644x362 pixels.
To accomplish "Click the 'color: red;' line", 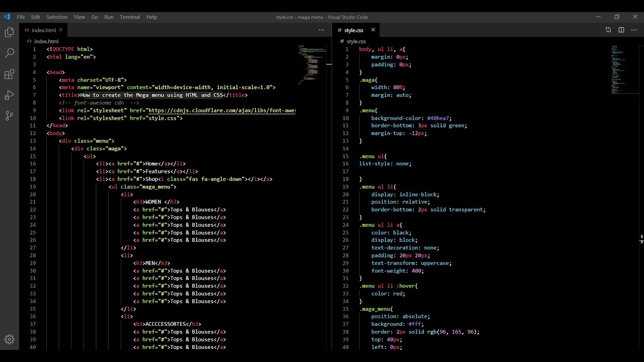I will 388,294.
